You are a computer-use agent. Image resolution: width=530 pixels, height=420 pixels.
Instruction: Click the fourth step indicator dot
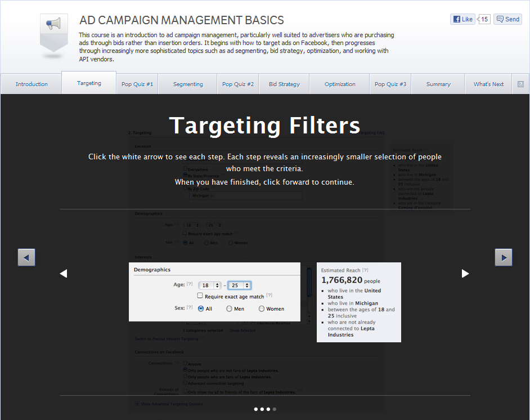click(x=275, y=409)
